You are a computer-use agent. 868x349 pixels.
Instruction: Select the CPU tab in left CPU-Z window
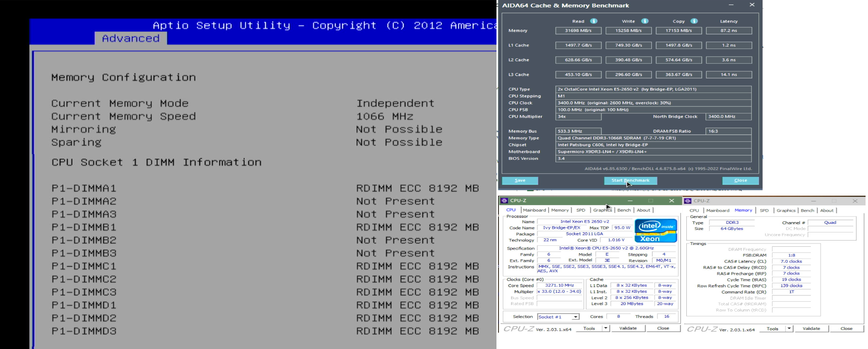pyautogui.click(x=511, y=210)
